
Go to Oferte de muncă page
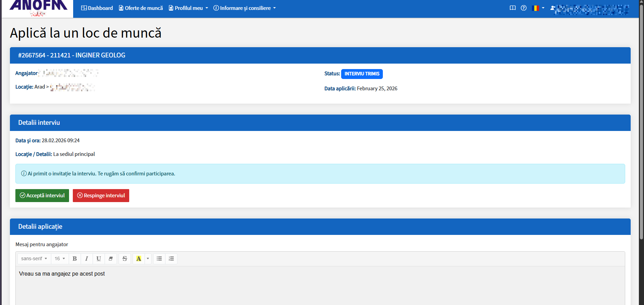pyautogui.click(x=141, y=8)
